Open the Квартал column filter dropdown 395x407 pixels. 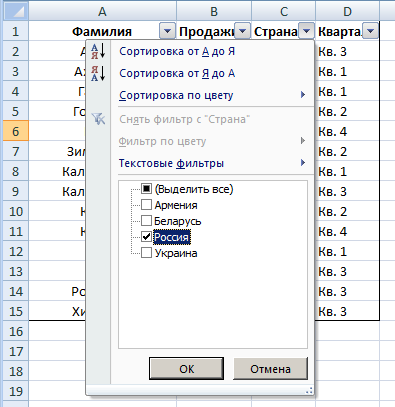point(370,31)
